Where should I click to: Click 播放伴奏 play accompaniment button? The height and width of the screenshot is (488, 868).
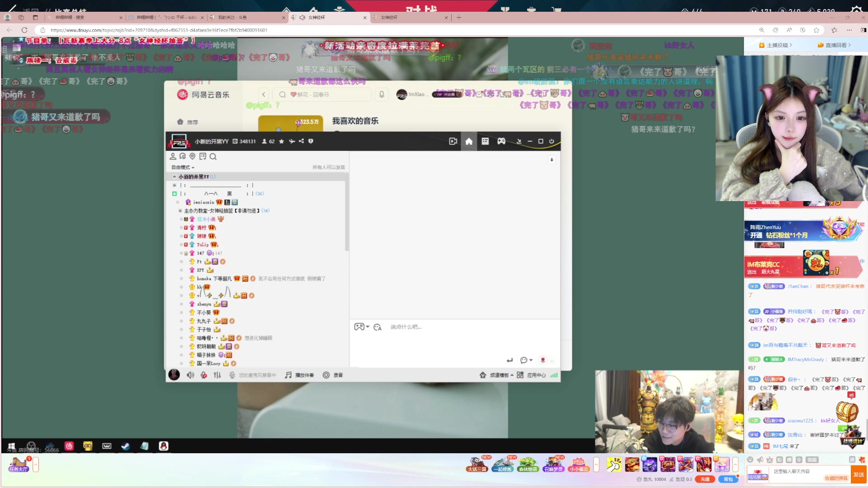pyautogui.click(x=299, y=375)
